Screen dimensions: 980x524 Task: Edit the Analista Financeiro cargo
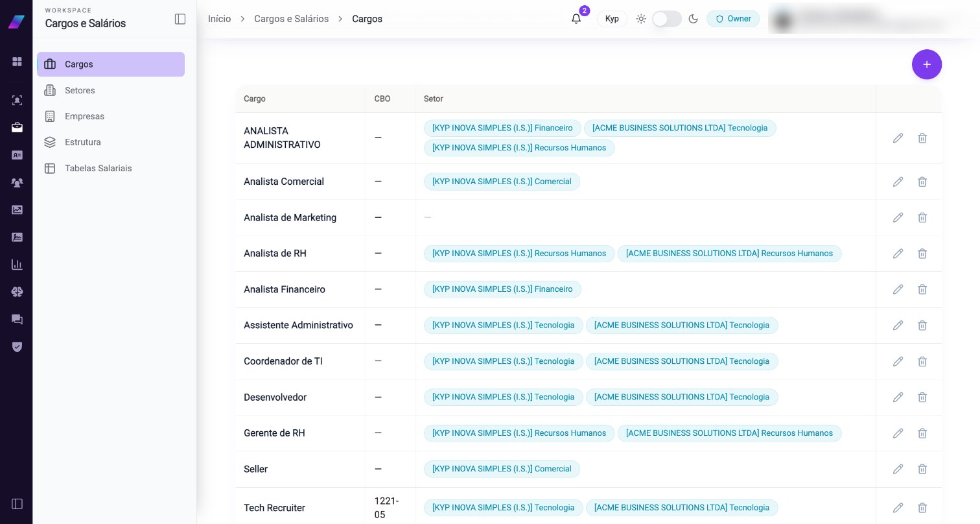click(x=898, y=289)
